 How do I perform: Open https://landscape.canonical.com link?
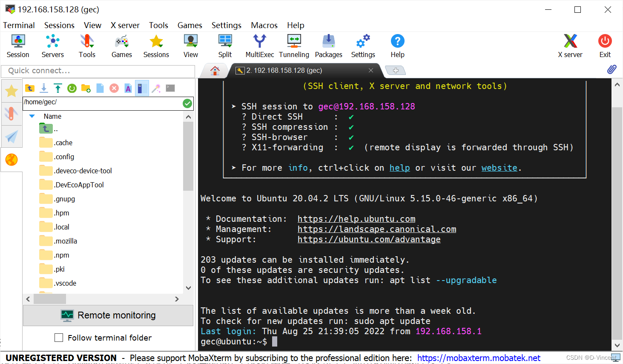click(377, 229)
